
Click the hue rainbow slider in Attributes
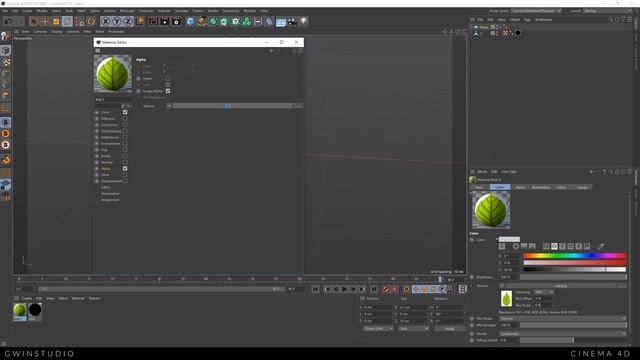point(574,256)
